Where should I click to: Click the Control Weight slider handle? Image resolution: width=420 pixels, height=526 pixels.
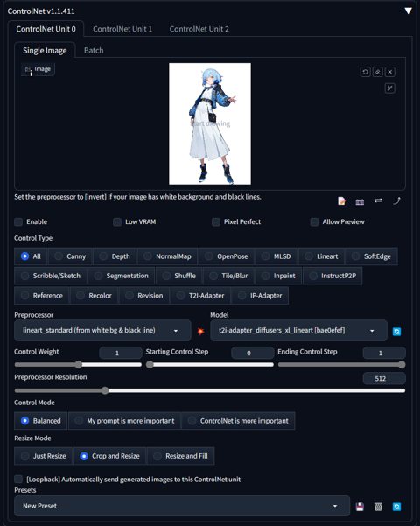[79, 365]
